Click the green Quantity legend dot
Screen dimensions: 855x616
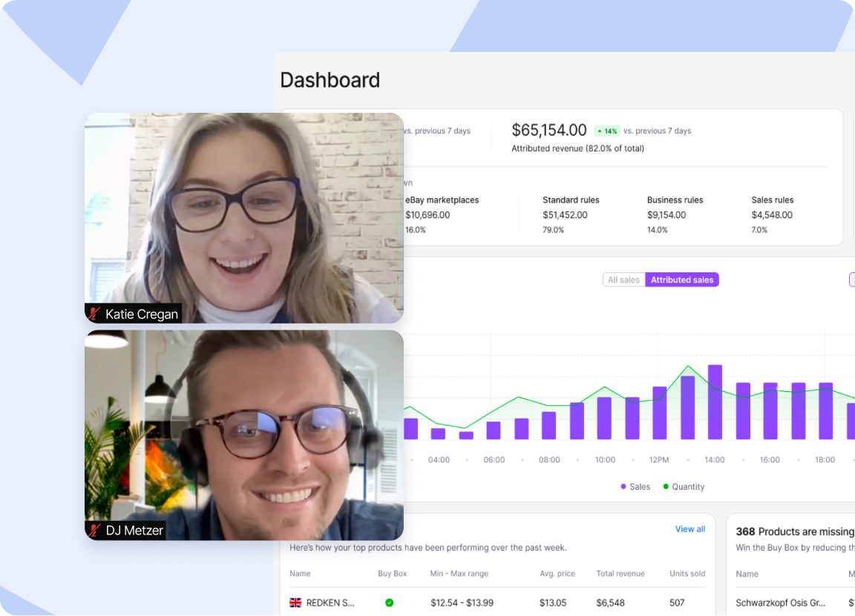click(666, 487)
